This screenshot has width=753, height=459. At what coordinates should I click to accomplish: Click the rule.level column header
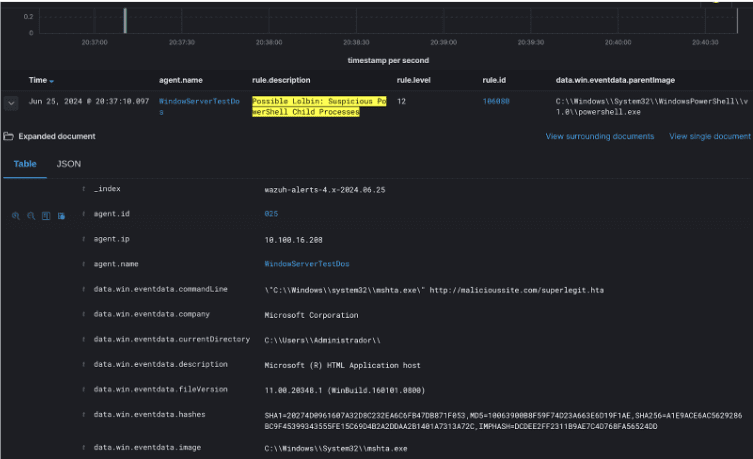pyautogui.click(x=413, y=79)
